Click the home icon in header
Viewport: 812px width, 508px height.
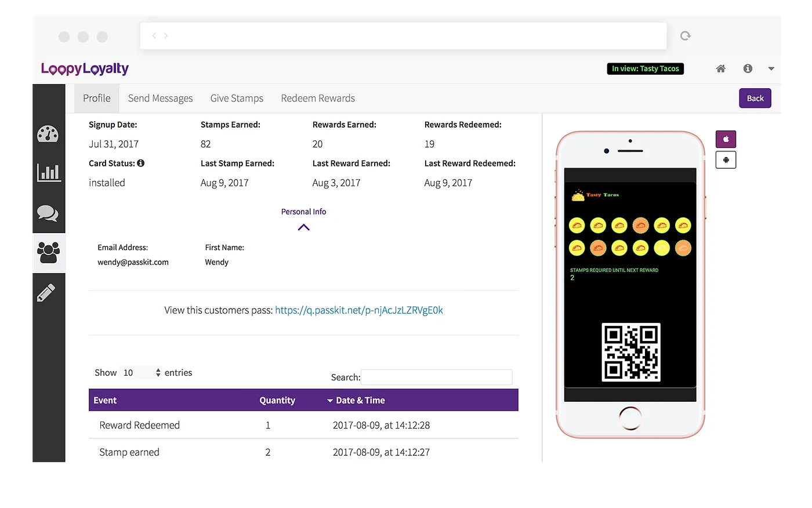tap(721, 68)
